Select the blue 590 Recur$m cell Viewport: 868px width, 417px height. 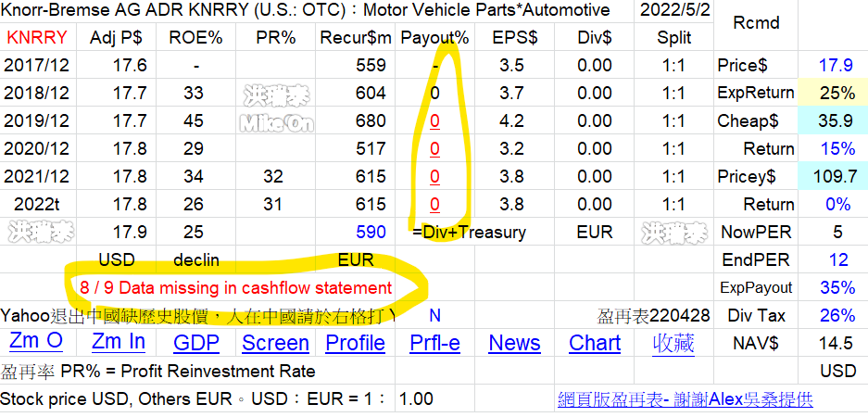pos(371,233)
